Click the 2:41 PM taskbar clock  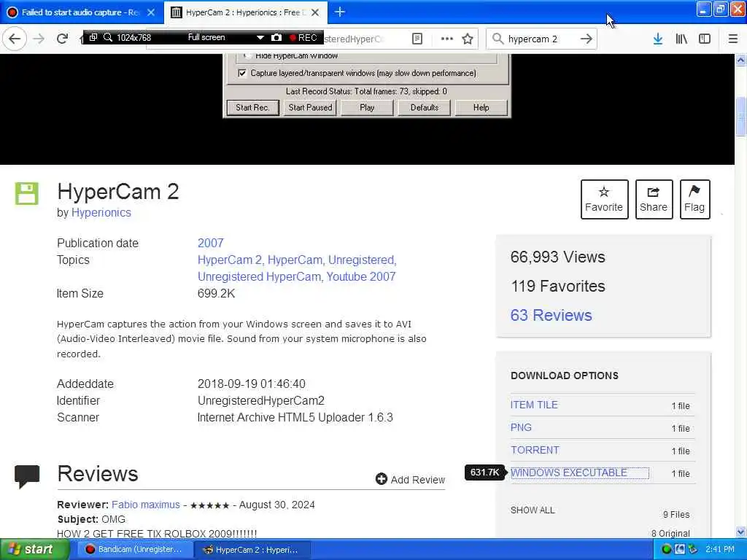(x=720, y=550)
